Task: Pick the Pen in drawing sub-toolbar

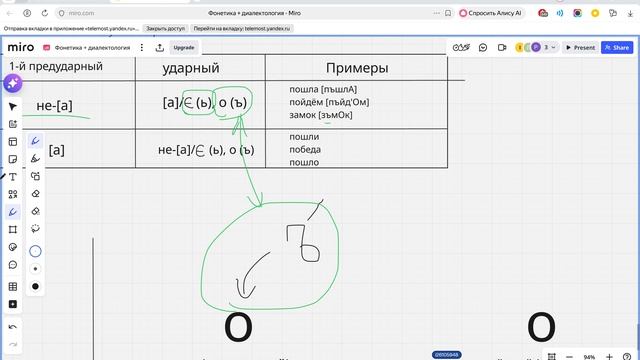Action: pos(36,141)
